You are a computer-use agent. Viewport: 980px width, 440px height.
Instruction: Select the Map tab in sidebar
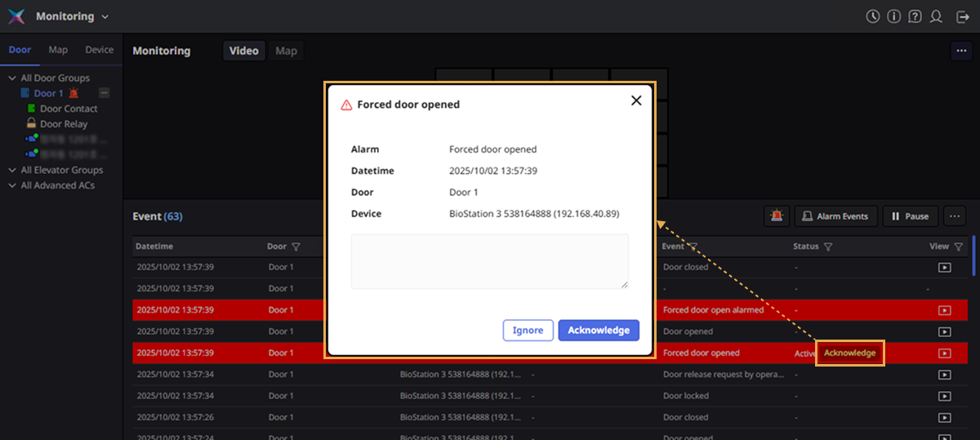coord(58,50)
